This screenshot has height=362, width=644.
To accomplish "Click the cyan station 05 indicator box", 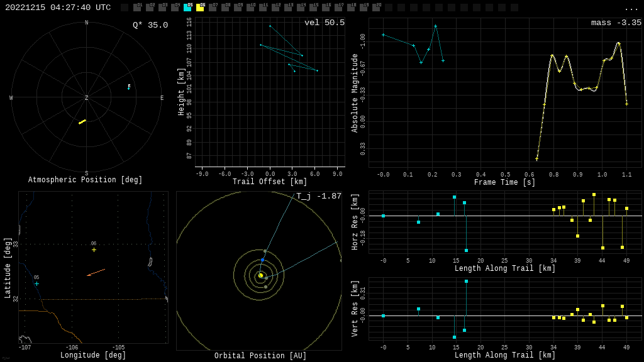I will click(x=187, y=8).
